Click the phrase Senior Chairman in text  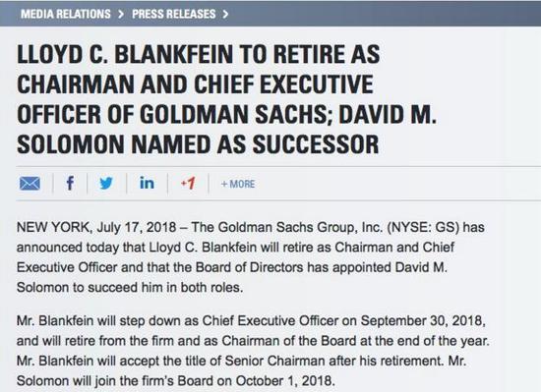pos(275,361)
